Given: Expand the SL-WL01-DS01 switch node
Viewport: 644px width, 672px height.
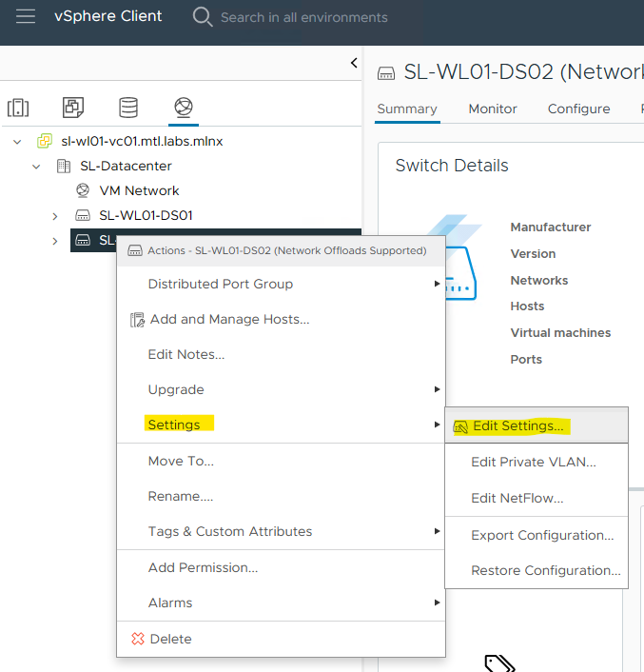Looking at the screenshot, I should pyautogui.click(x=55, y=216).
